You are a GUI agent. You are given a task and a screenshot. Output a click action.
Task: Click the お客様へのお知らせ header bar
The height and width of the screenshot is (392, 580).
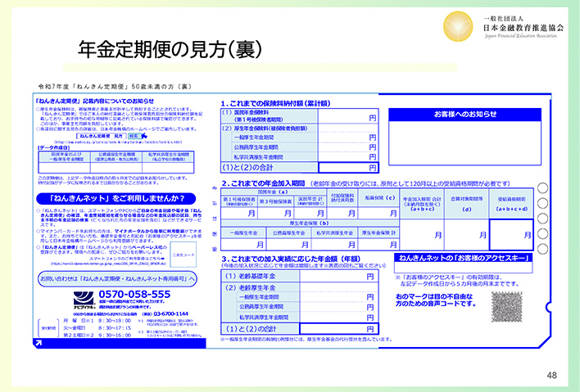(x=465, y=115)
